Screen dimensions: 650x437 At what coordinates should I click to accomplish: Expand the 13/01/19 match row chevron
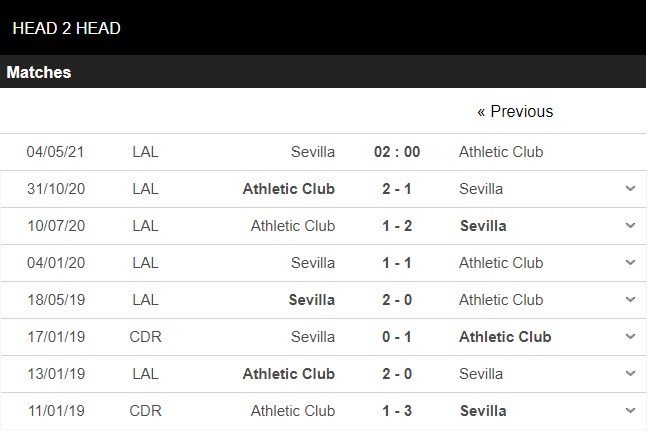(630, 374)
